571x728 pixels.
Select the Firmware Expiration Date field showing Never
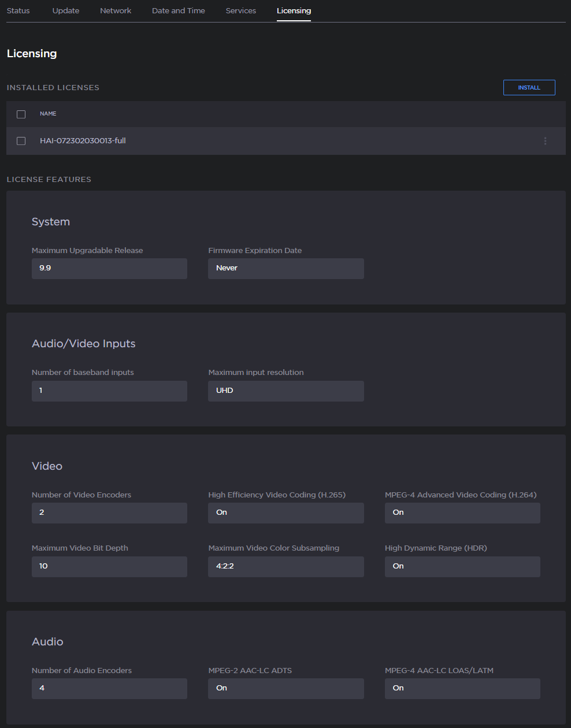pyautogui.click(x=285, y=268)
